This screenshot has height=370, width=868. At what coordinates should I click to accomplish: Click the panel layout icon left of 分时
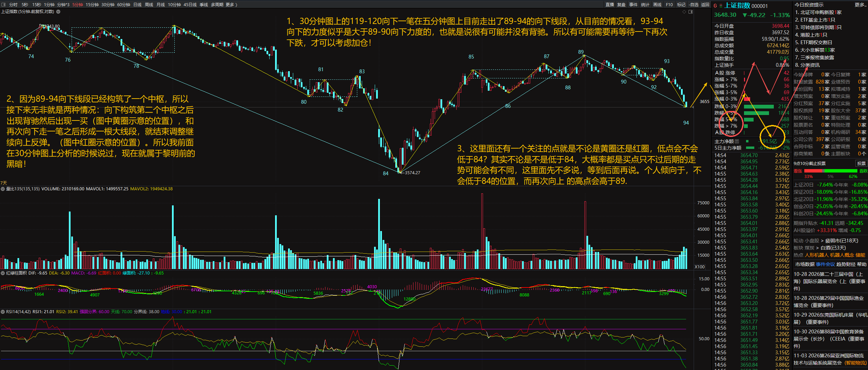3,4
